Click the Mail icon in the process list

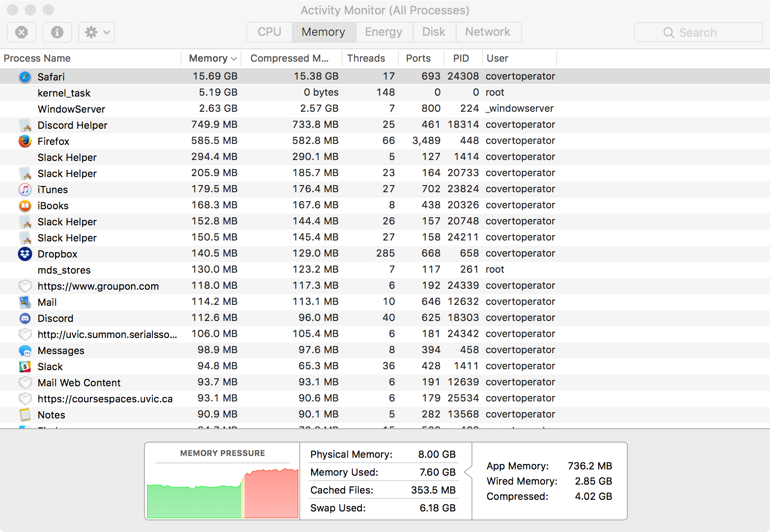[25, 302]
